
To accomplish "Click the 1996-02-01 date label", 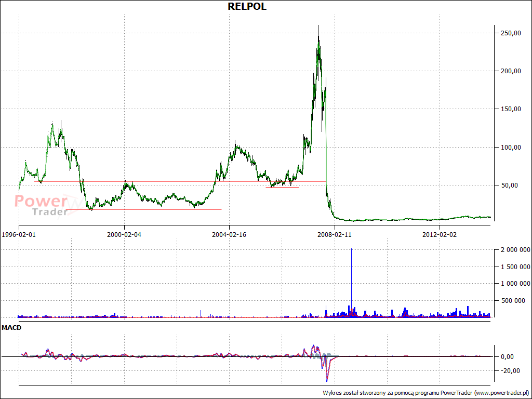I will click(x=19, y=234).
